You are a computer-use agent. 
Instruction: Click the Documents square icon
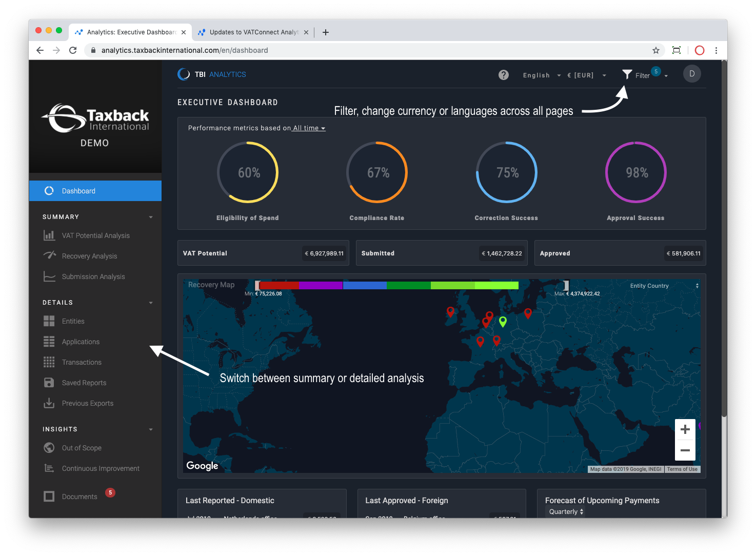coord(49,496)
